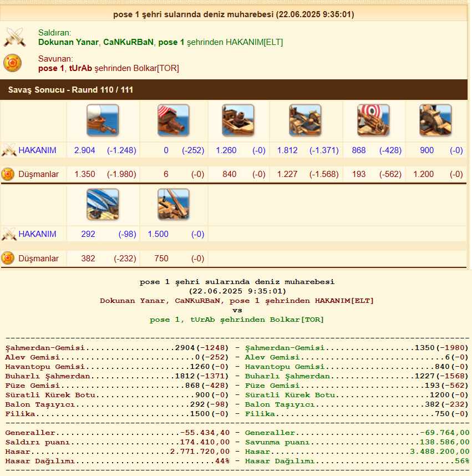
Task: Click defender Buharlı Şahmerdan line in text report
Action: 357,376
